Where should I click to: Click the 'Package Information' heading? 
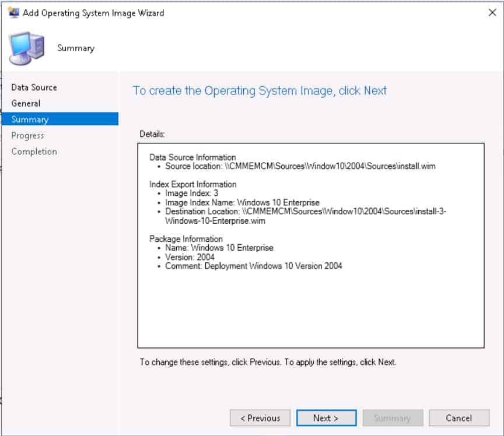186,239
